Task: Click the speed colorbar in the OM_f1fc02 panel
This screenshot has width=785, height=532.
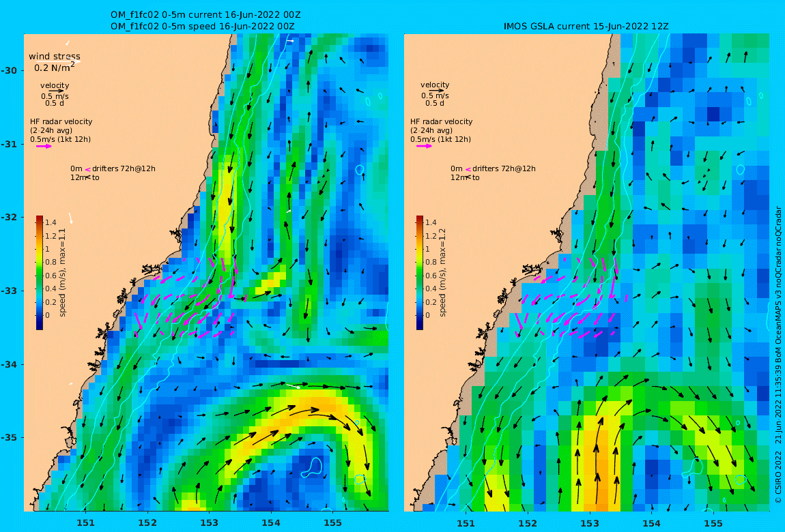Action: (x=40, y=273)
